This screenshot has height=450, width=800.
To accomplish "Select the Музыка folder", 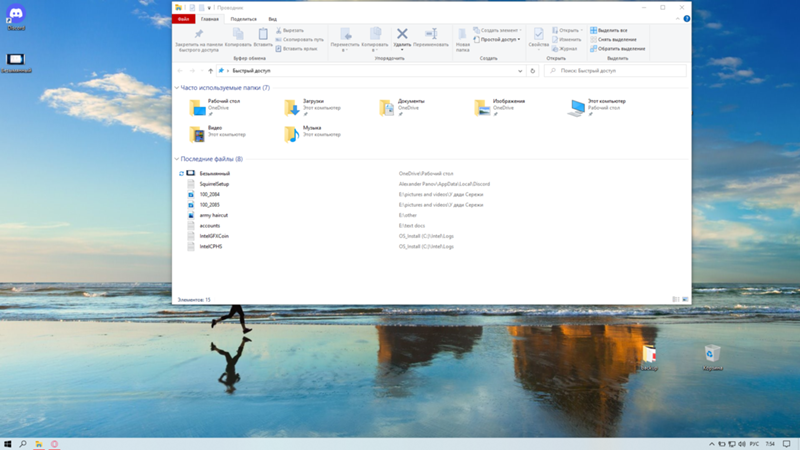I will 312,134.
